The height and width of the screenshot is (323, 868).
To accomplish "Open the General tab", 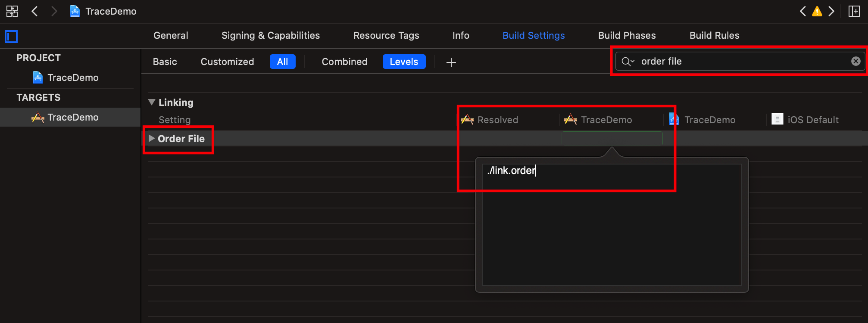I will pyautogui.click(x=171, y=35).
